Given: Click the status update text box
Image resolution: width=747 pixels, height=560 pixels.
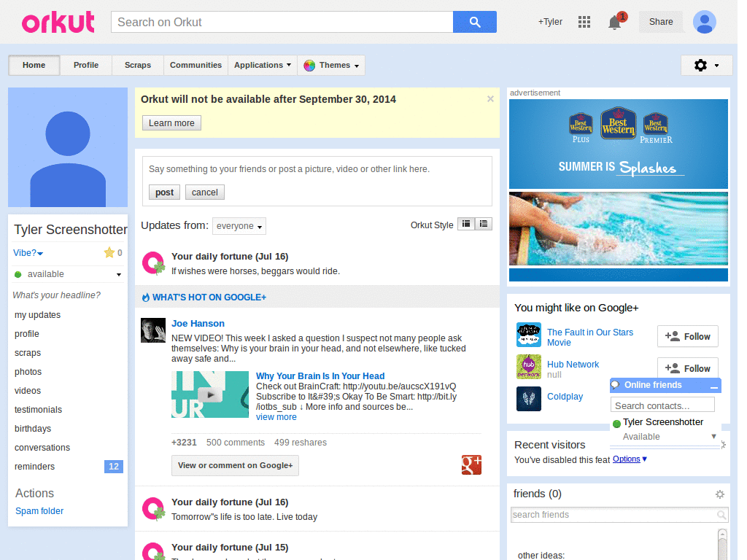Looking at the screenshot, I should tap(317, 169).
